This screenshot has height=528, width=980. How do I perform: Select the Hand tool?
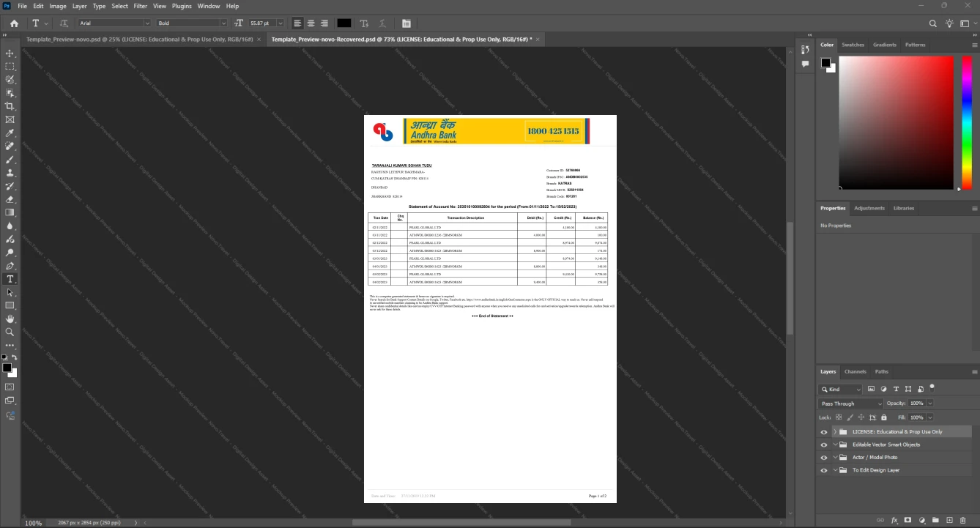[x=10, y=319]
